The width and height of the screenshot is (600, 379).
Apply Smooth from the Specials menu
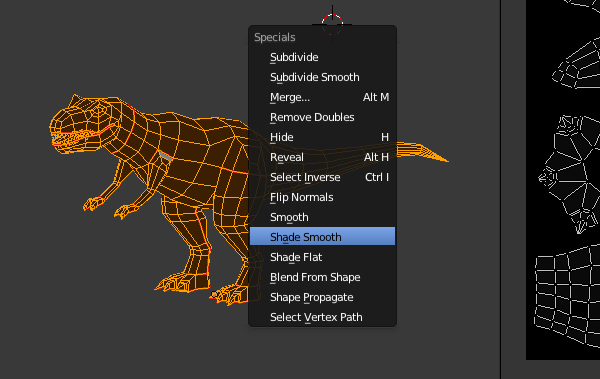pyautogui.click(x=322, y=217)
